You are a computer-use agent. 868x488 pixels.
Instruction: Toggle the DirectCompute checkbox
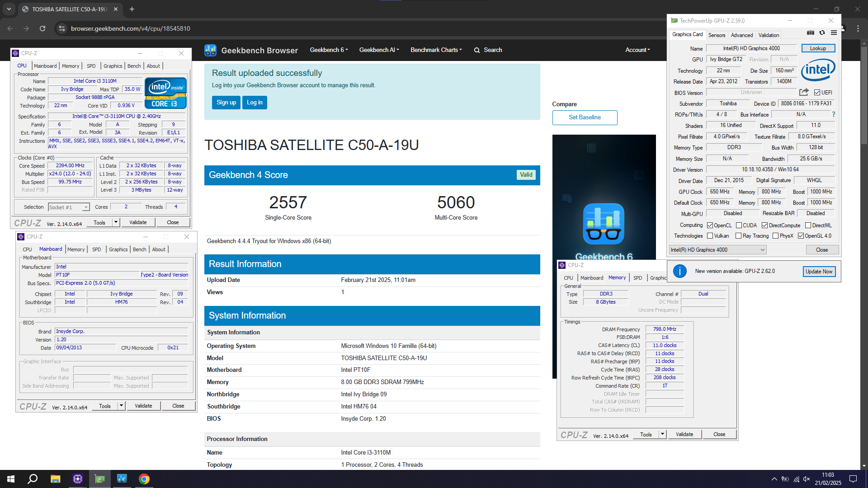[765, 225]
